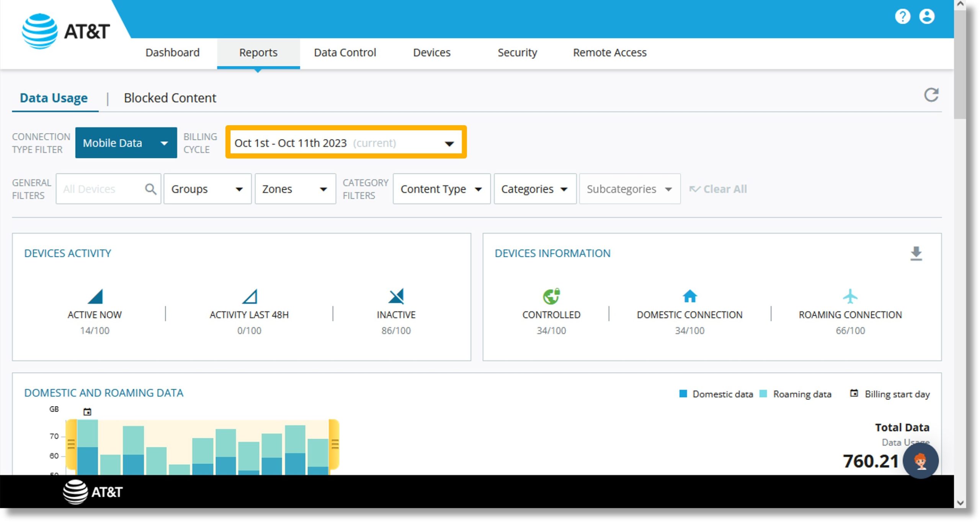Click the Domestic Connection house icon
This screenshot has width=980, height=522.
point(689,296)
